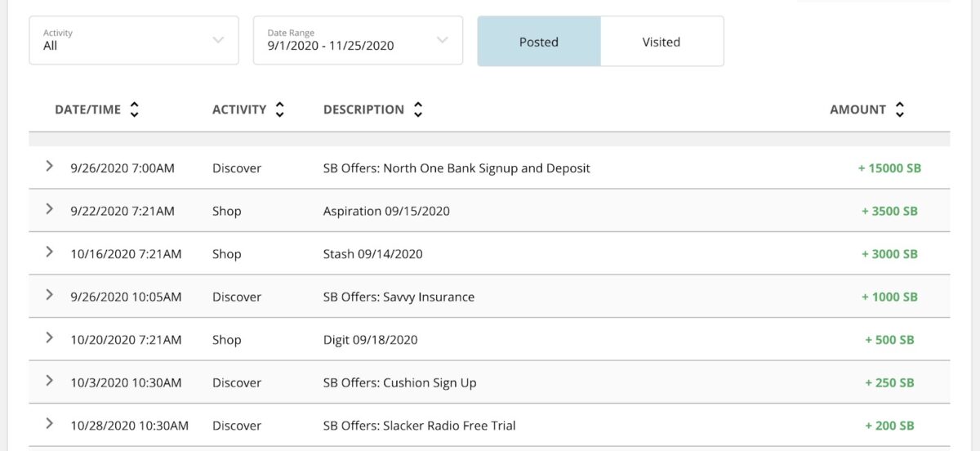
Task: Sort by the Amount column arrows
Action: [x=899, y=109]
